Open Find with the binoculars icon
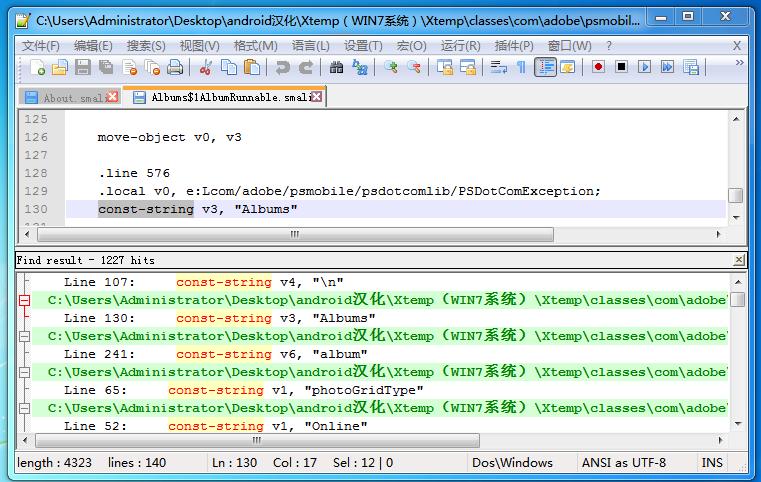The image size is (761, 482). pos(336,67)
